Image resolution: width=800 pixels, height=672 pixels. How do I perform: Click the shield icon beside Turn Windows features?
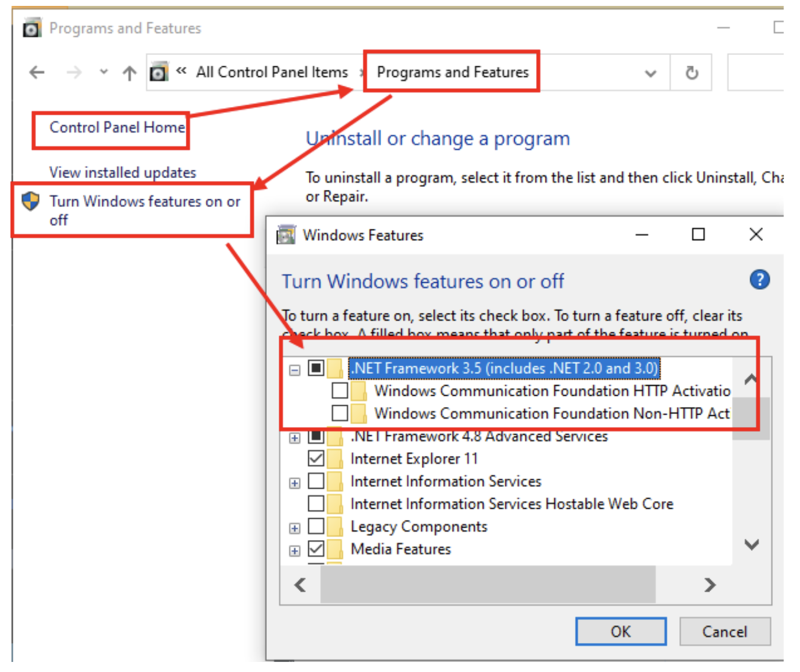coord(30,201)
